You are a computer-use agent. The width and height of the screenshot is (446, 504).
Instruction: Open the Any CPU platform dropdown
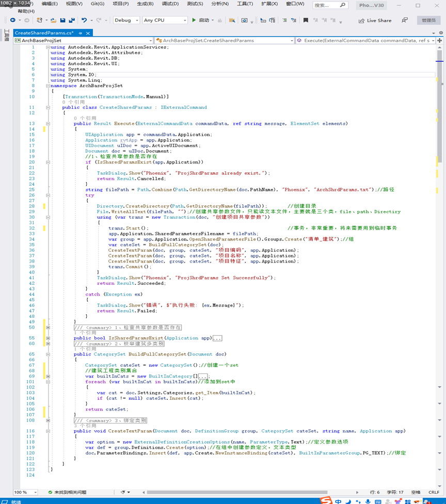[x=165, y=21]
